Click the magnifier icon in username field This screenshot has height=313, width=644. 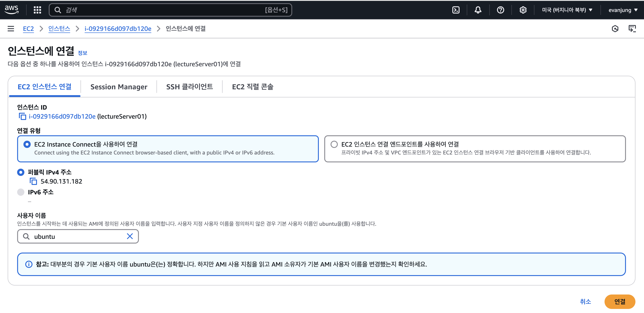click(26, 236)
